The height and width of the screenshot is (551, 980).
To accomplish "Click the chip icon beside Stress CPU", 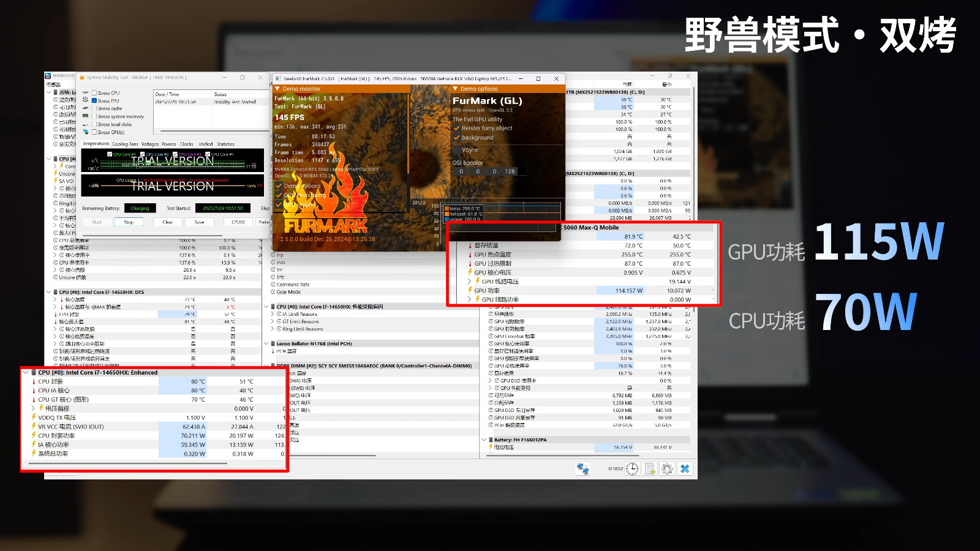I will click(x=86, y=93).
